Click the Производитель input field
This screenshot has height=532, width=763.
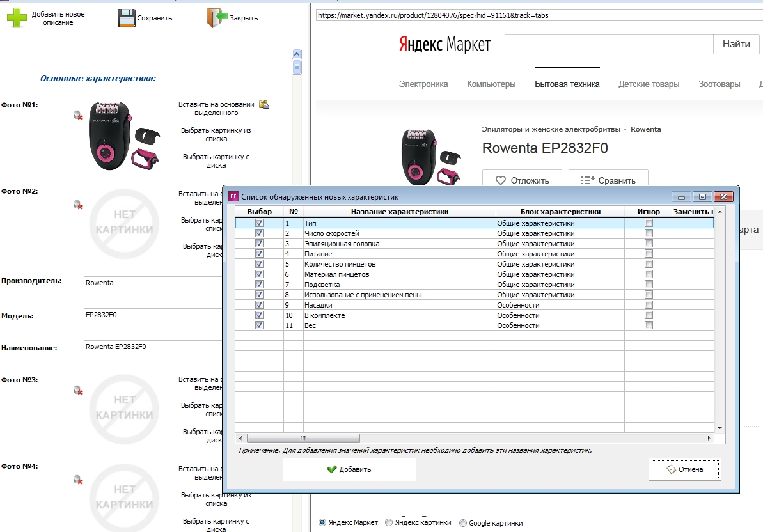coord(153,290)
